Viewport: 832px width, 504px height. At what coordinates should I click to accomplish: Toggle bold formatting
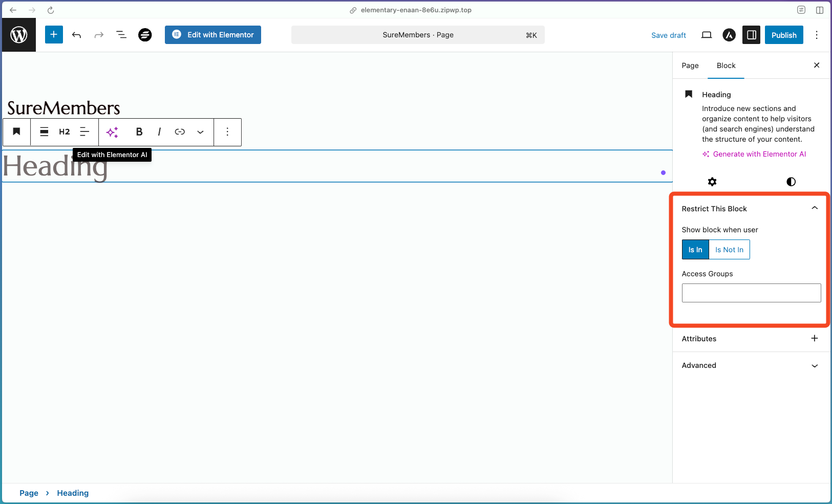tap(139, 132)
